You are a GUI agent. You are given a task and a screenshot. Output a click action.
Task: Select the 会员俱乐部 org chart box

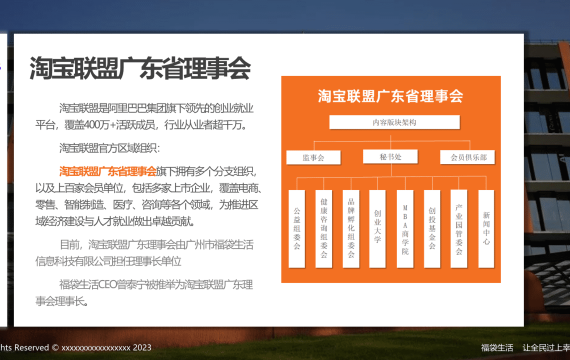click(467, 157)
